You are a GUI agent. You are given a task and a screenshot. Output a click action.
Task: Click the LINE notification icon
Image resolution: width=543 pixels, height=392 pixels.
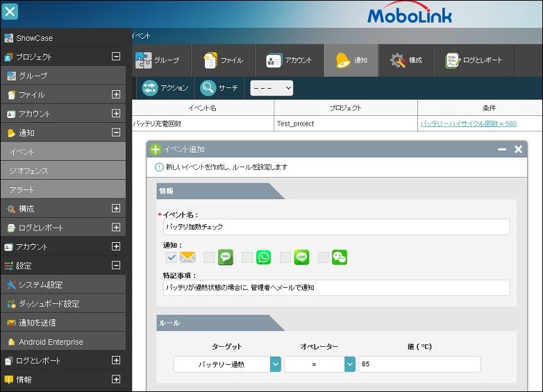point(301,257)
